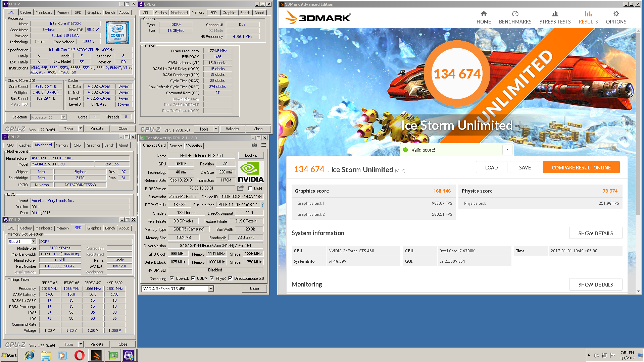Go to 3DMark Home icon
644x362 pixels.
[484, 14]
